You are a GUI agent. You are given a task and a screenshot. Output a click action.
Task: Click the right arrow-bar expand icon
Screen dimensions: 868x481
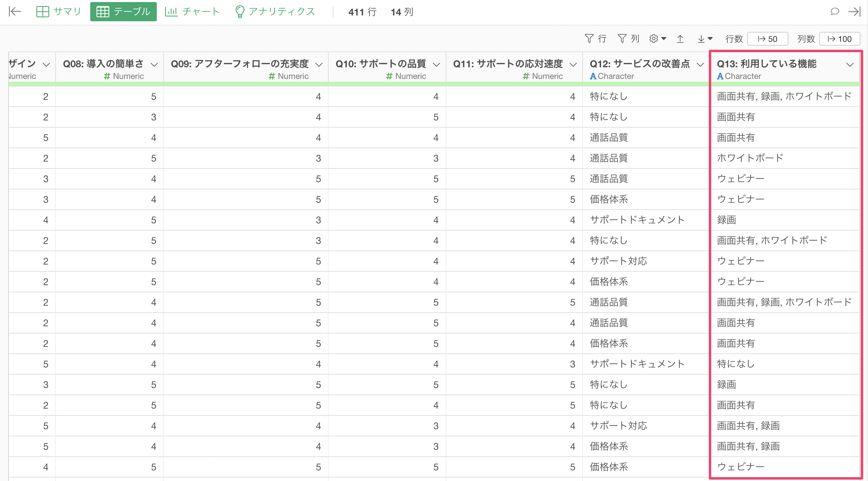tap(855, 12)
